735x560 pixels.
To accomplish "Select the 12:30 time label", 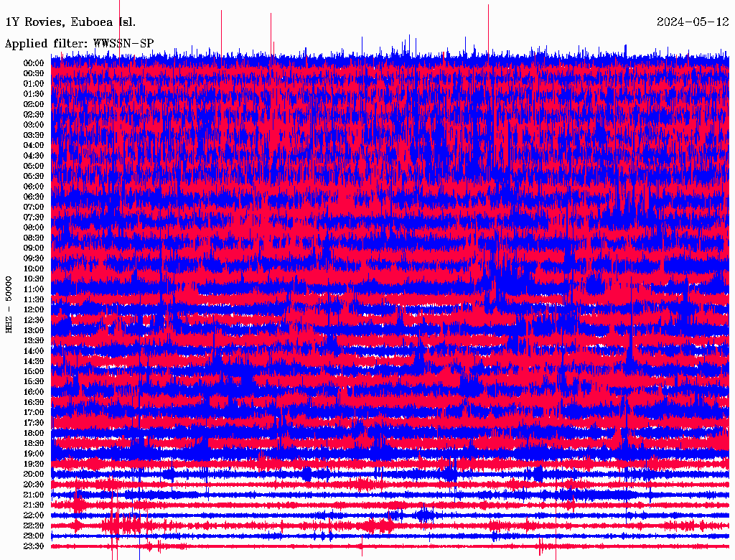I will 34,320.
